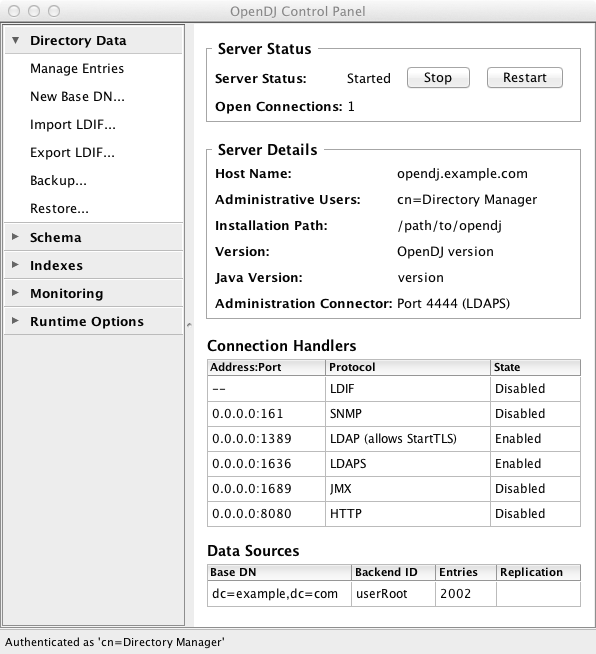Select the LDAP (allows StartTLS) cell

click(408, 439)
